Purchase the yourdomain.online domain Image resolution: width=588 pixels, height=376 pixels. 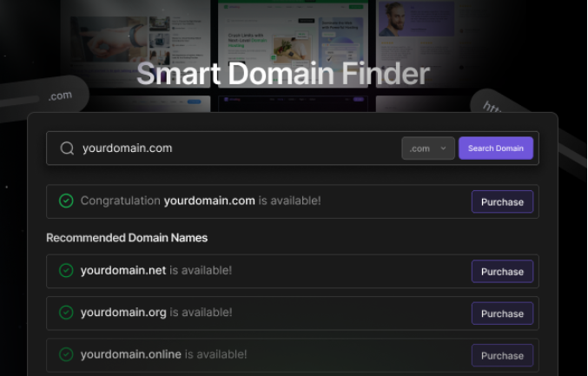502,355
